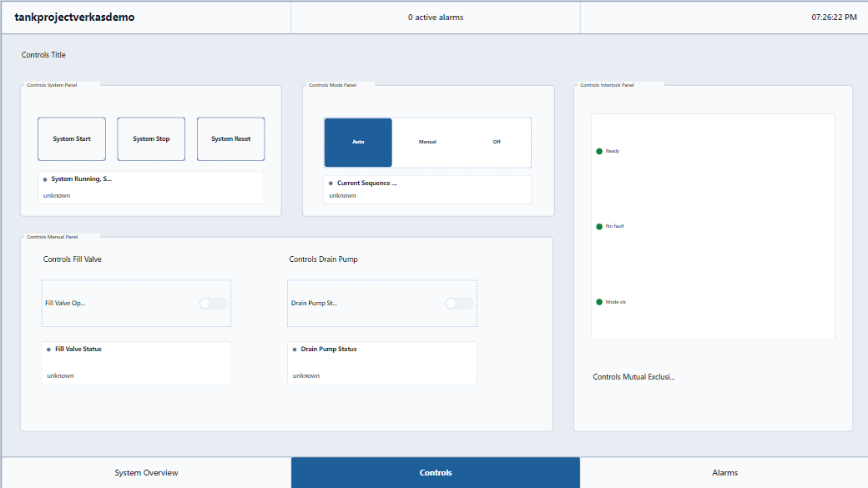Viewport: 868px width, 488px height.
Task: Click the System Reset button
Action: pos(231,138)
